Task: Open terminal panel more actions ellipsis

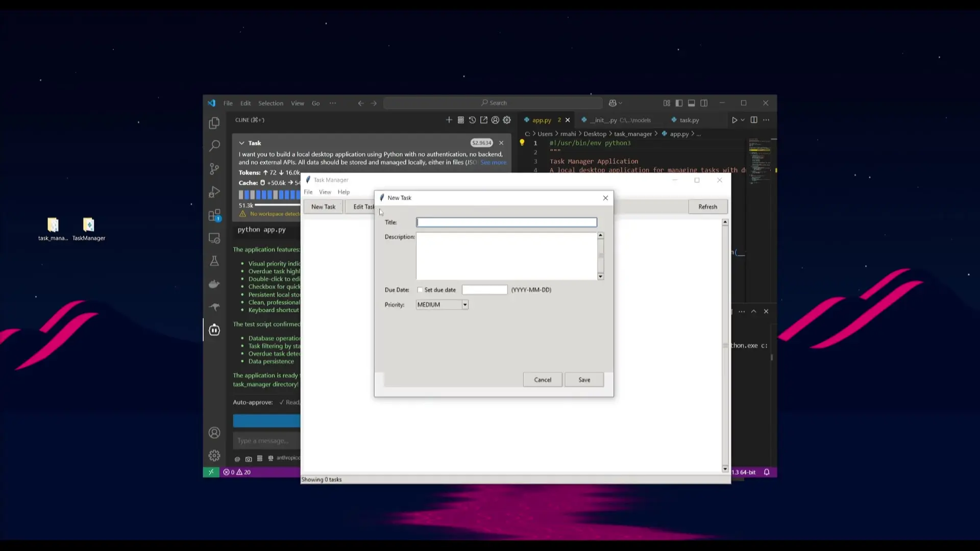Action: click(742, 311)
